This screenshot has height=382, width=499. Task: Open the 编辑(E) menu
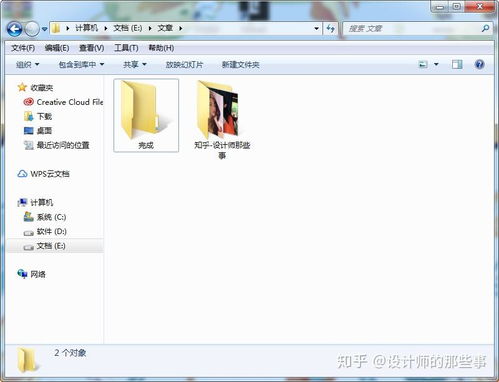(57, 48)
